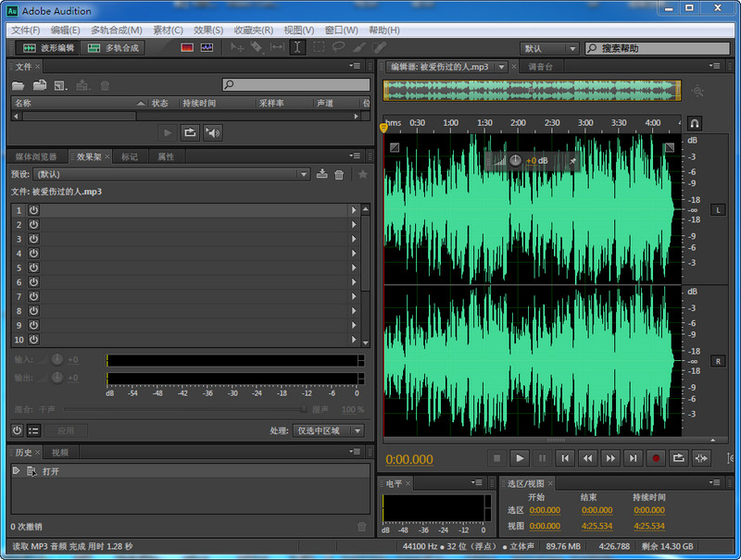Viewport: 741px width, 560px height.
Task: Toggle loop playback in transport bar
Action: 678,457
